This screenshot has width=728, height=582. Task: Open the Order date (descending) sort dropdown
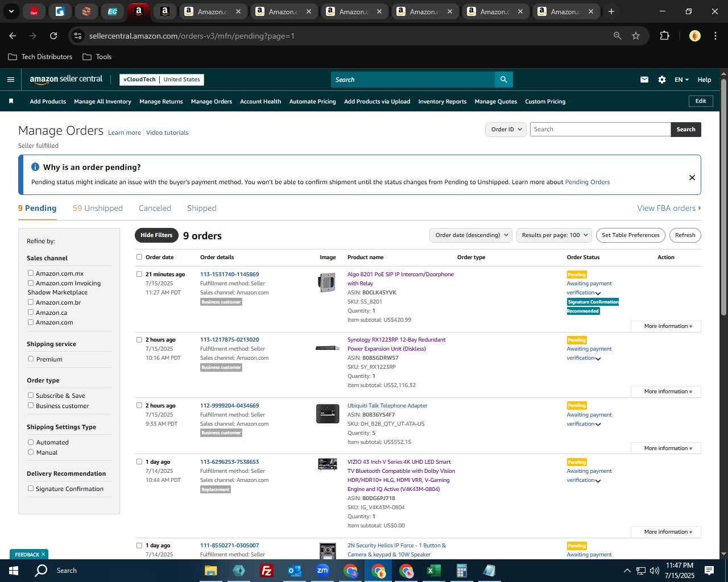pyautogui.click(x=471, y=235)
